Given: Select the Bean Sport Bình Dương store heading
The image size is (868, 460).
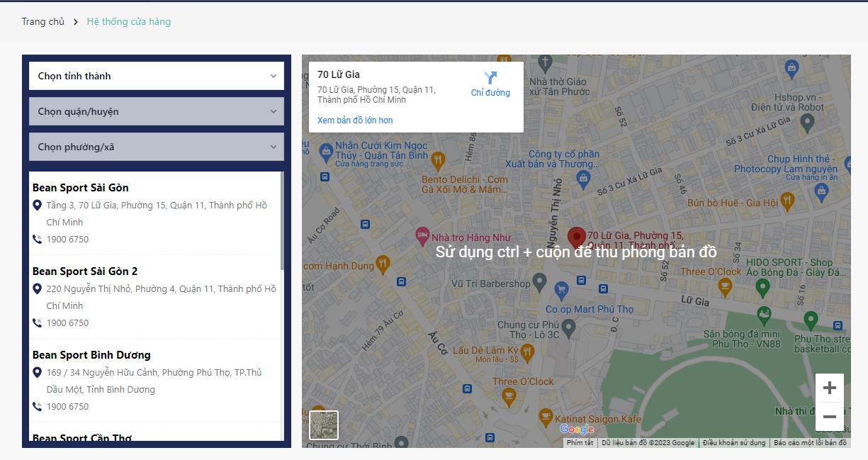Looking at the screenshot, I should (91, 355).
